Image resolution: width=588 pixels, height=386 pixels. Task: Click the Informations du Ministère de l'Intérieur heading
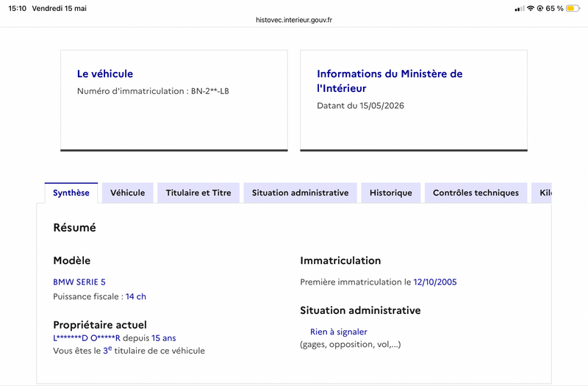(390, 81)
